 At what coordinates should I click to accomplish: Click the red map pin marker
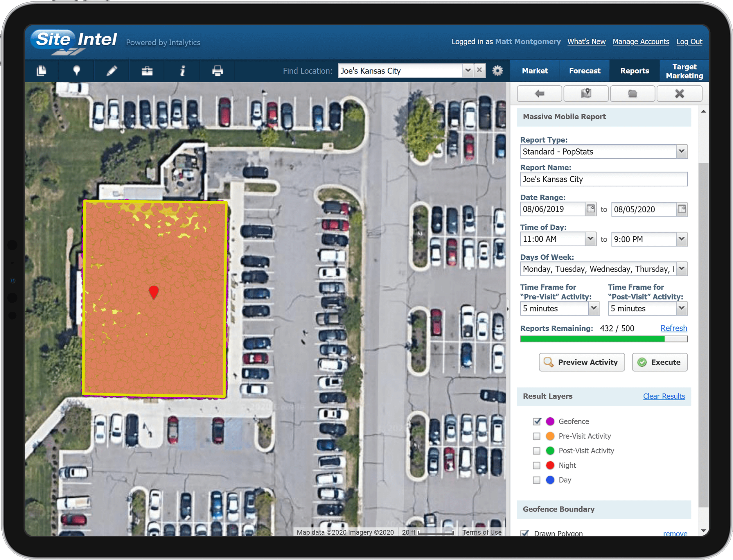[154, 292]
